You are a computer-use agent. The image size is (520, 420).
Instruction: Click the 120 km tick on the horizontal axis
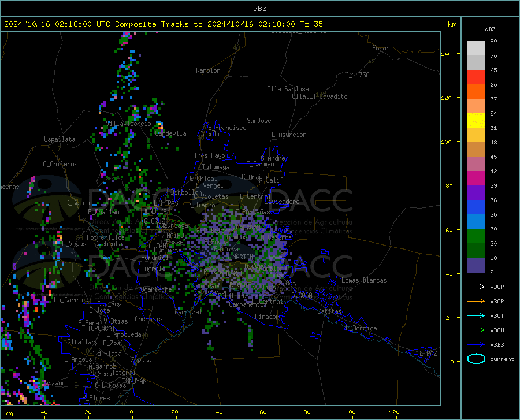[x=394, y=412]
